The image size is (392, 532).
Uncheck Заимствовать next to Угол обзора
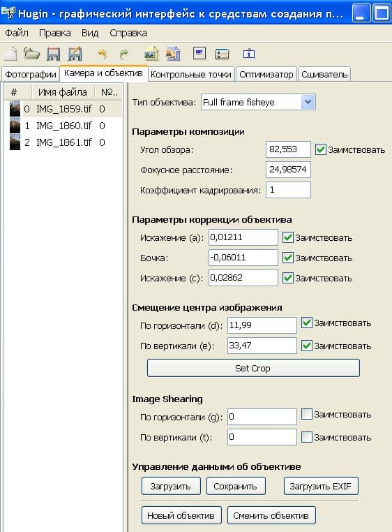(320, 149)
